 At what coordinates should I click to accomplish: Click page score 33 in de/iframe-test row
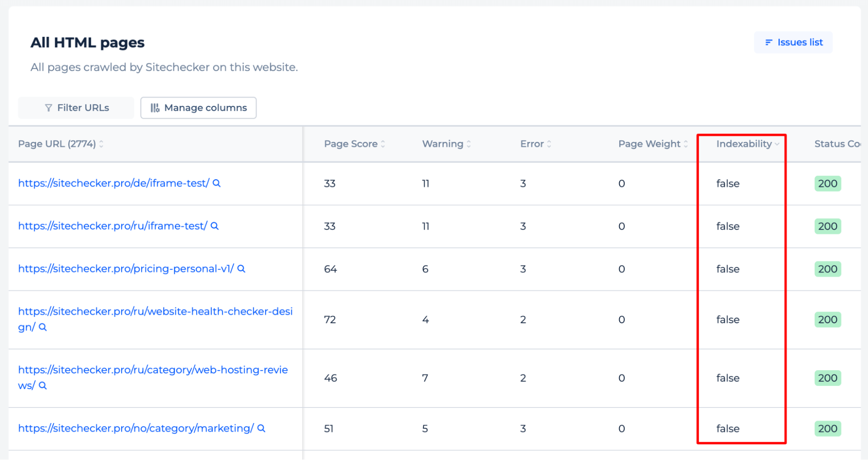pos(330,184)
